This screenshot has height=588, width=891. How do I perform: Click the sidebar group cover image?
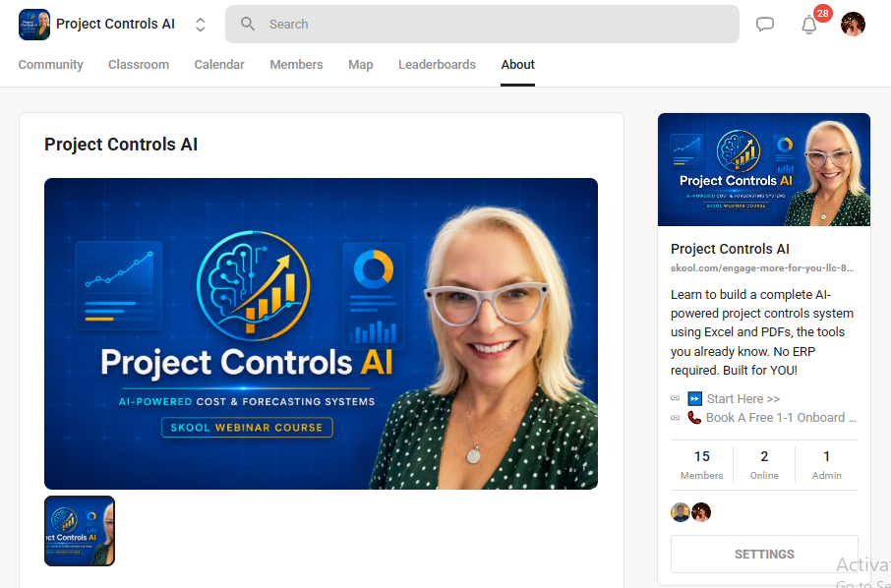point(764,169)
